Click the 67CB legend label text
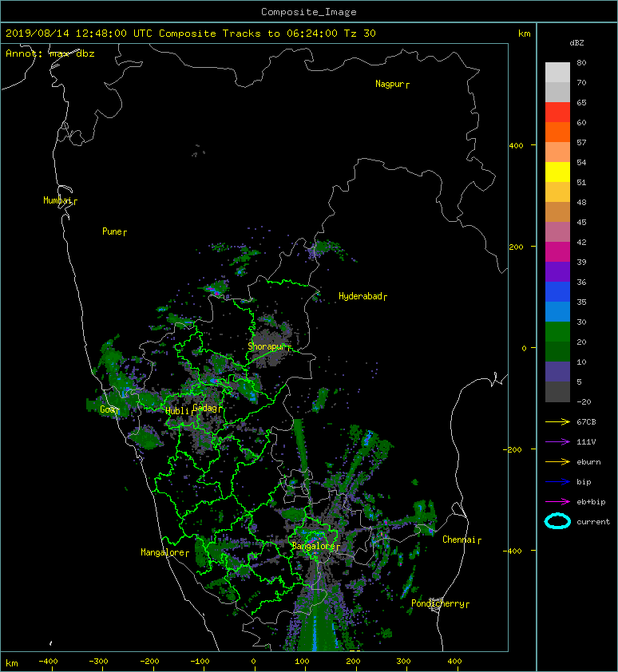618x672 pixels. 586,422
